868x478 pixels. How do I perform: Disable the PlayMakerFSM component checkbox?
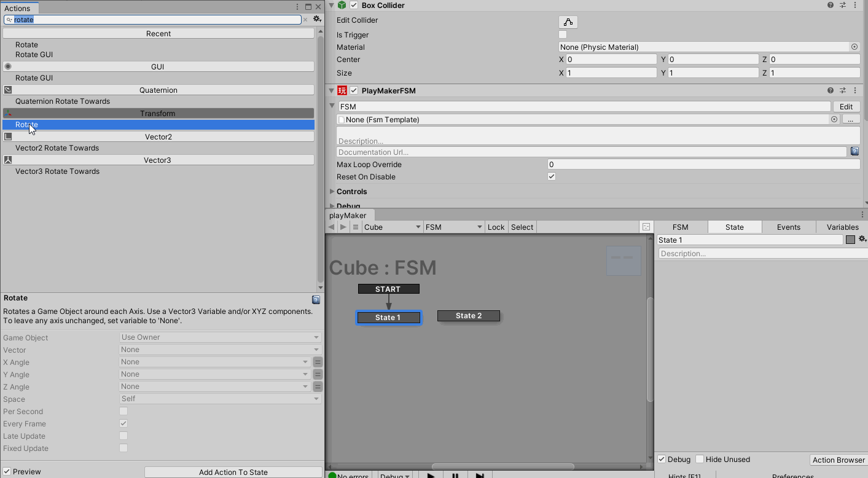(354, 90)
